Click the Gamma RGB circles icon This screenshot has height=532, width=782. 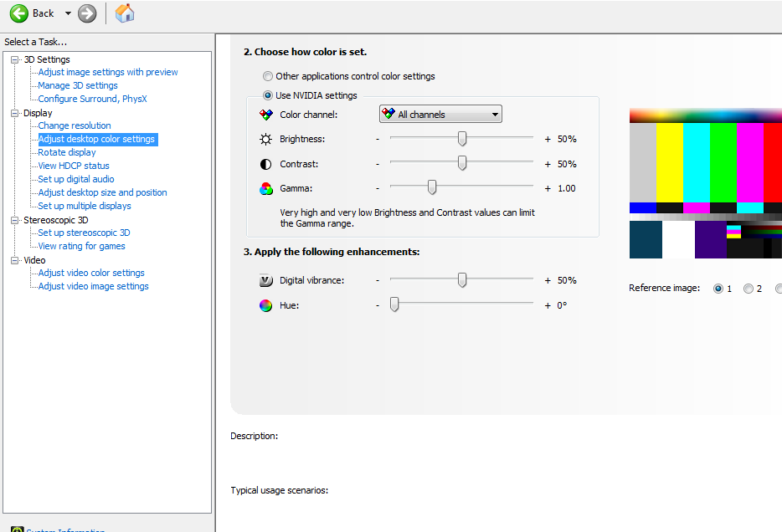coord(265,188)
